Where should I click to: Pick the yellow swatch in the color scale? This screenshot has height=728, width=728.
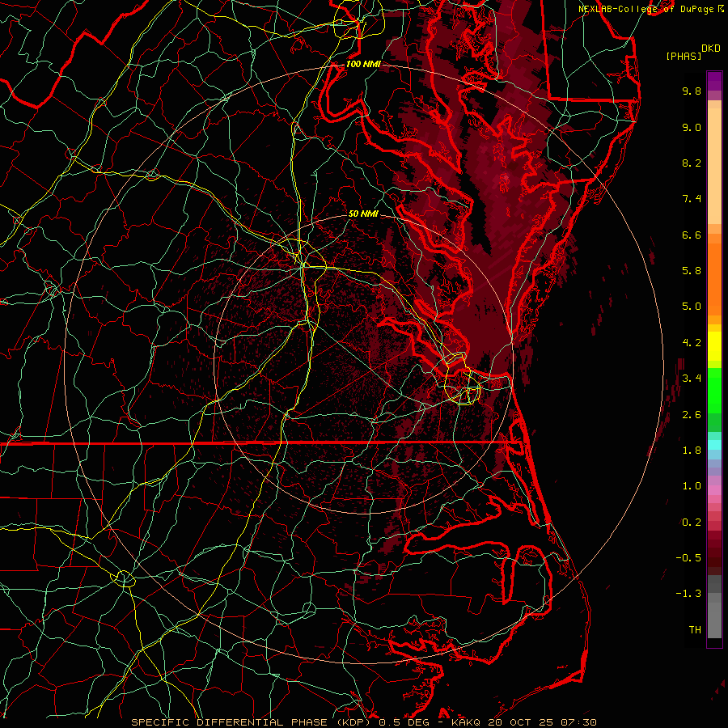pos(714,346)
